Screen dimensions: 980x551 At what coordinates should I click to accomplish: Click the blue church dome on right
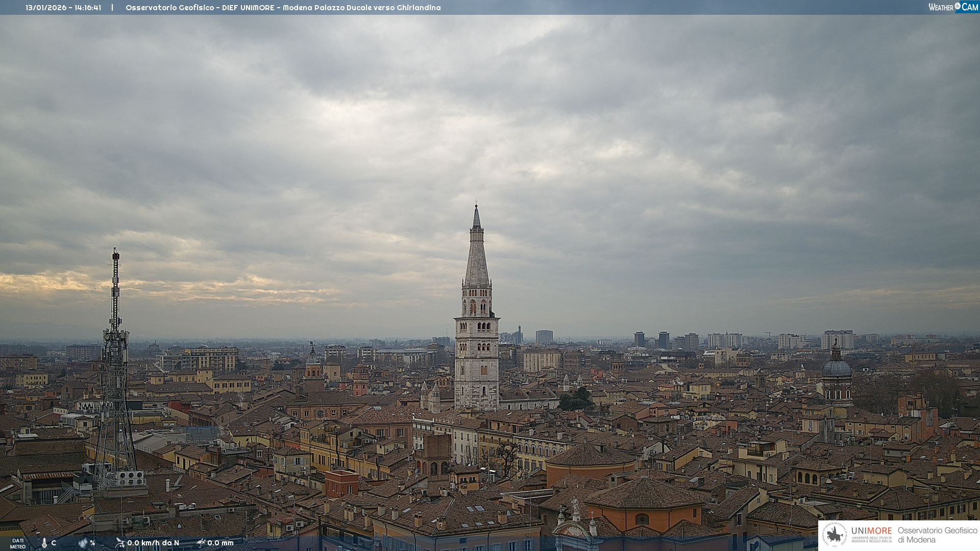click(836, 367)
